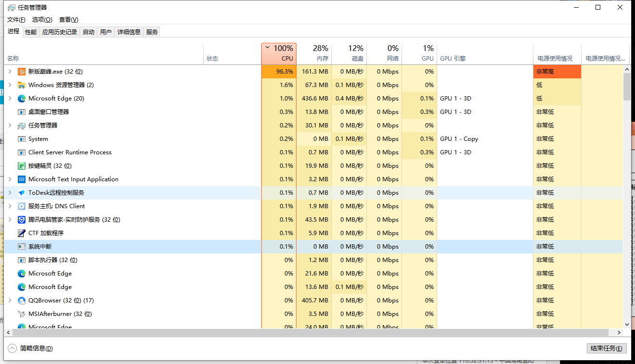
Task: Sort by the GPU 1% column header
Action: (419, 53)
